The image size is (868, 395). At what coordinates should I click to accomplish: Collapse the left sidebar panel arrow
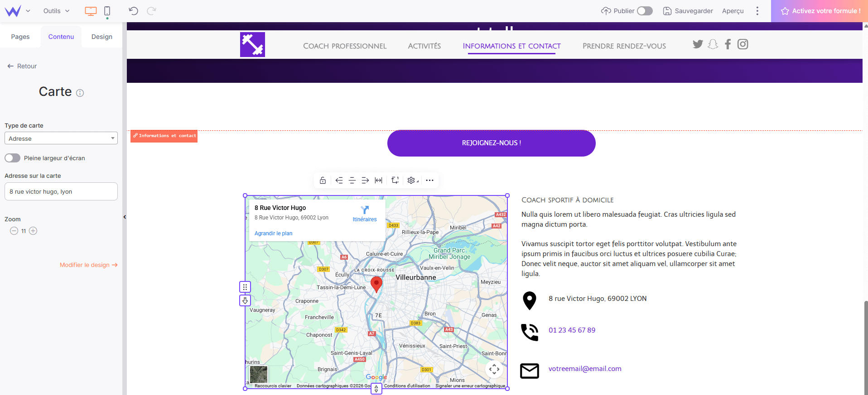pyautogui.click(x=125, y=217)
